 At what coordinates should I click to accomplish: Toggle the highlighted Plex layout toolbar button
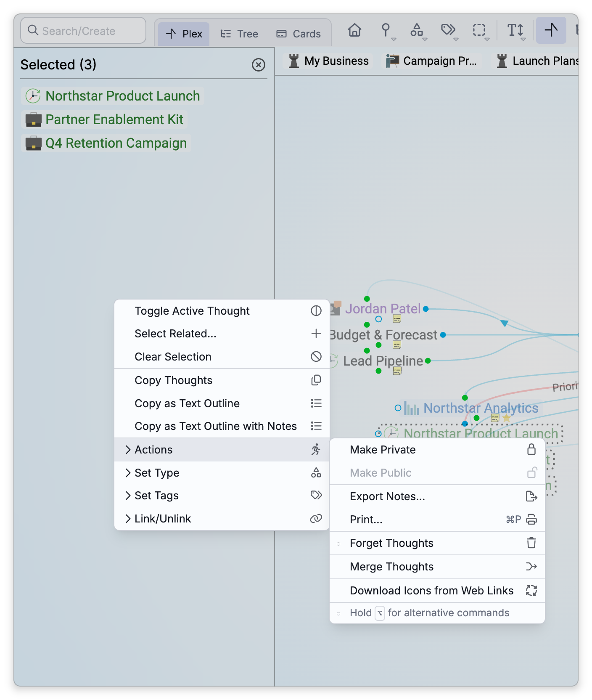point(551,30)
